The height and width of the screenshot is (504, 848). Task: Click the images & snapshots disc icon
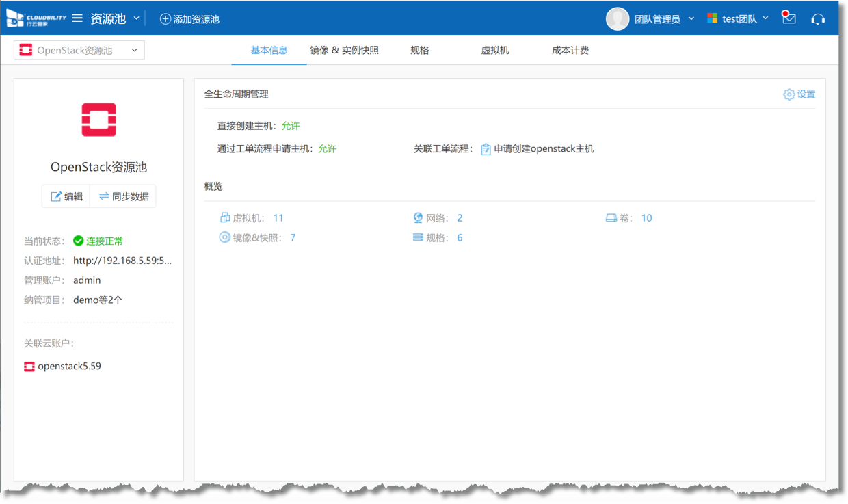pos(224,238)
